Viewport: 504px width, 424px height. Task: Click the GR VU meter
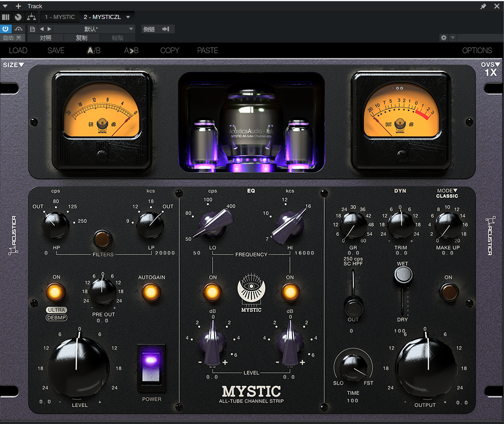102,120
